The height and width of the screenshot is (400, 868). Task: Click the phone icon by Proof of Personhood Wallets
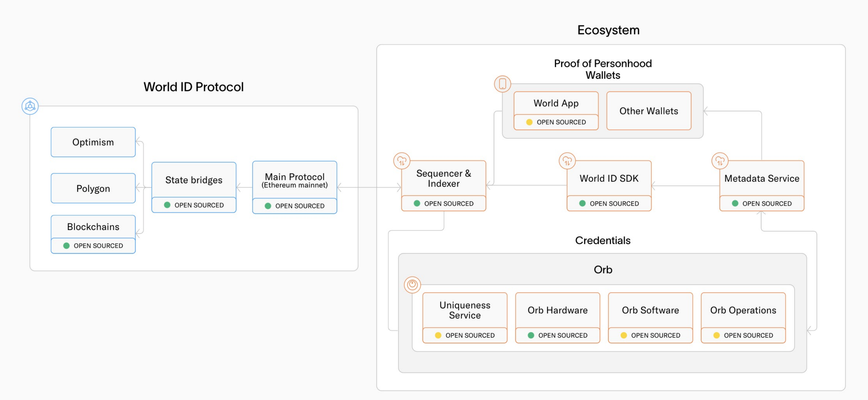(502, 84)
